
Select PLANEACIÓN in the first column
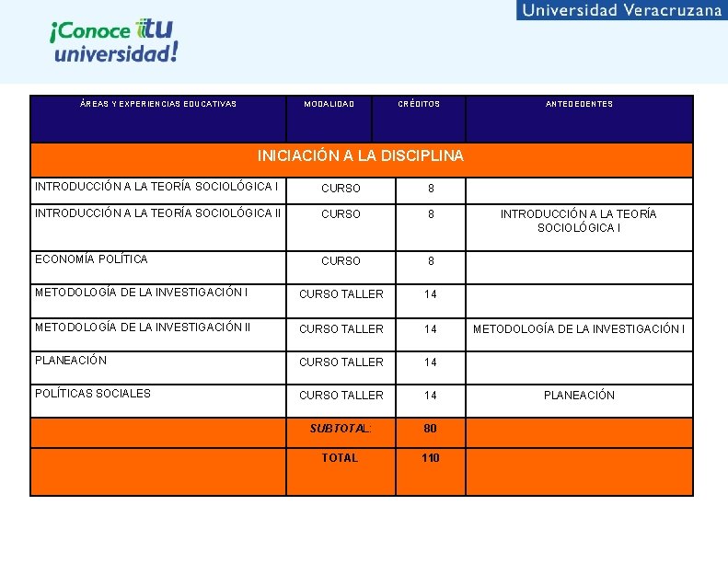click(x=71, y=361)
